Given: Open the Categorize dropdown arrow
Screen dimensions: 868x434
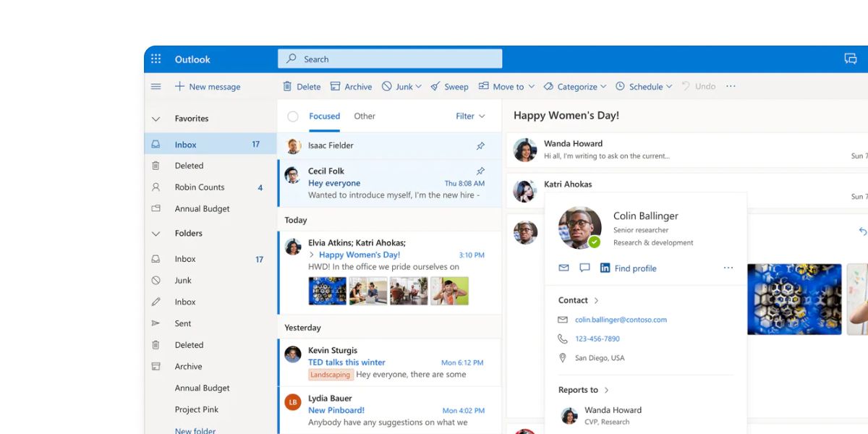Looking at the screenshot, I should (x=604, y=87).
